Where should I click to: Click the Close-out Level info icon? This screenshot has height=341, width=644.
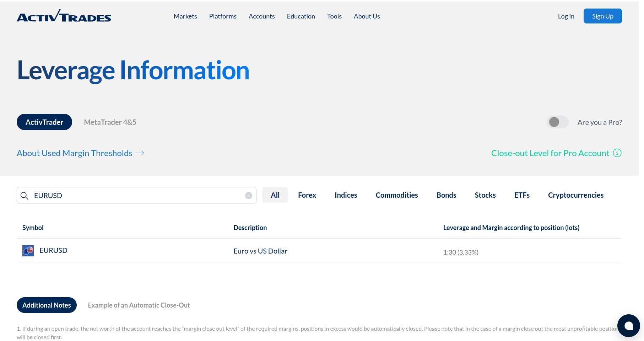pyautogui.click(x=617, y=153)
